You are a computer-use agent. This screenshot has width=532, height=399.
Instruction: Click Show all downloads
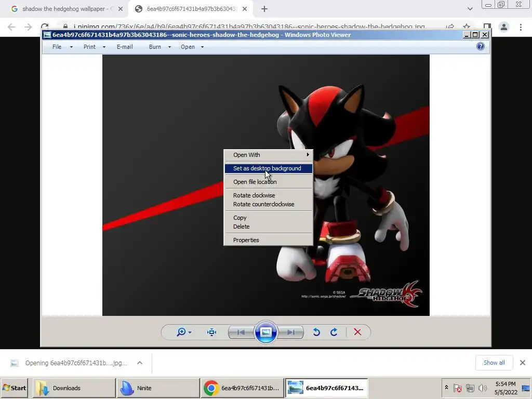tap(494, 363)
